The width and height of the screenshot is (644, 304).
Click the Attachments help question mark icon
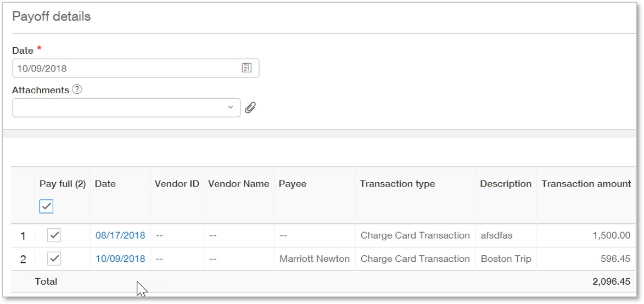tap(77, 89)
